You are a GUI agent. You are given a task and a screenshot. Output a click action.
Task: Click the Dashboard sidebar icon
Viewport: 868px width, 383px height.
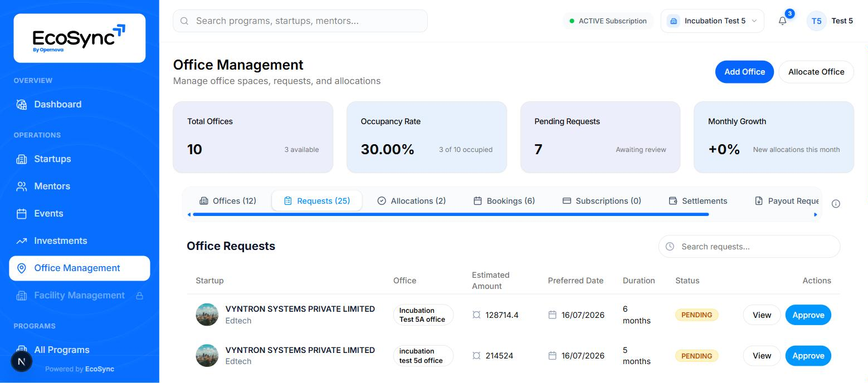(x=22, y=104)
